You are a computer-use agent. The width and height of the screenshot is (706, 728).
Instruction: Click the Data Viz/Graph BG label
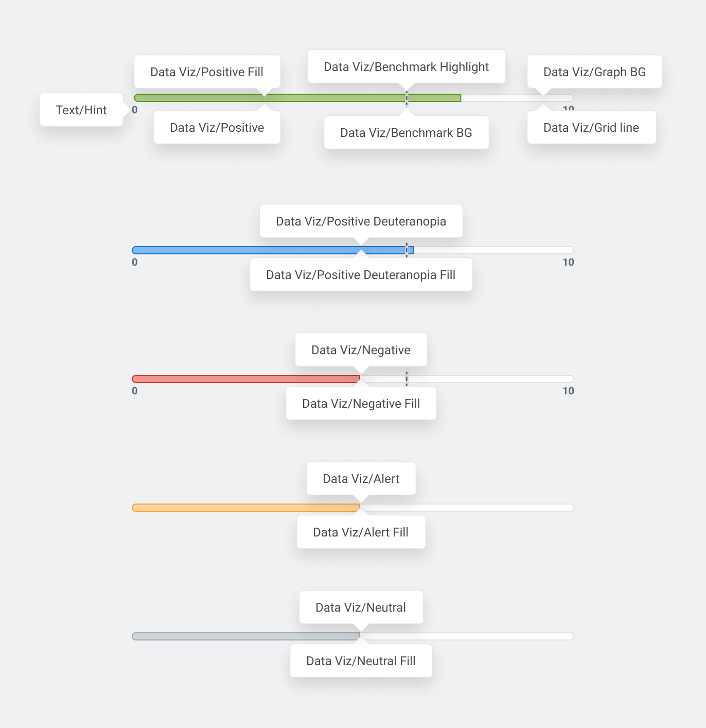click(594, 72)
